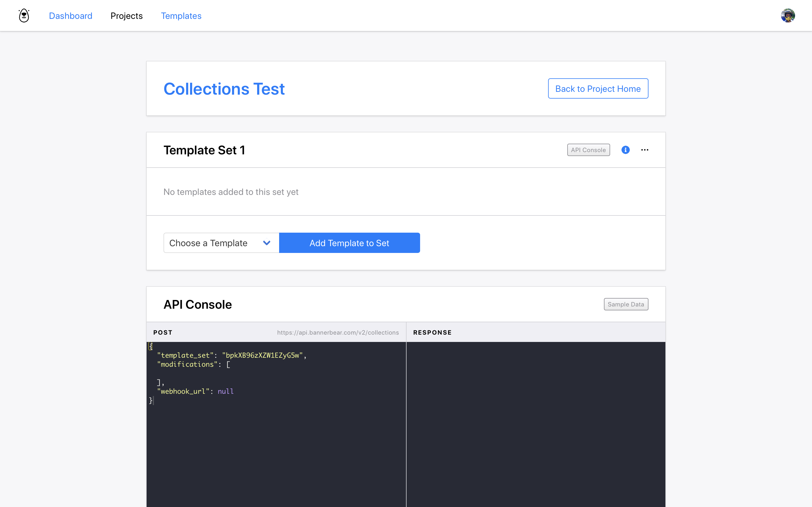Open the Collections Test title link
The height and width of the screenshot is (507, 812).
(224, 89)
